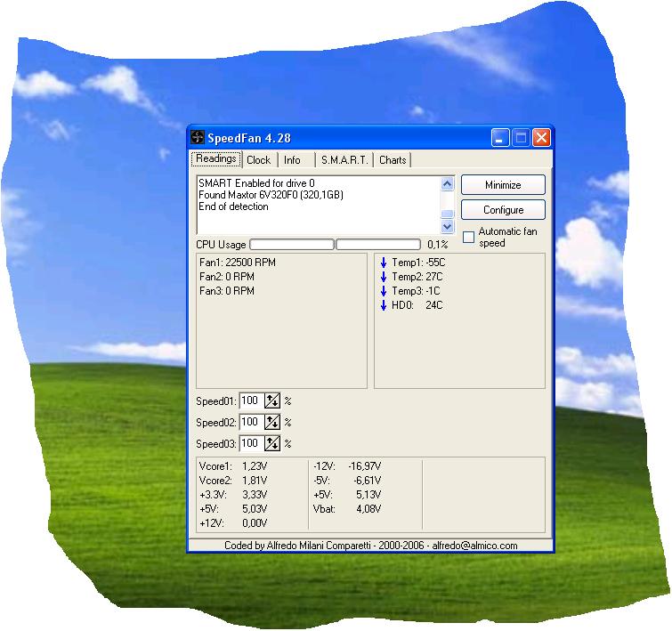Click the Vcore2 1,81V voltage value
This screenshot has height=631, width=672.
coord(255,480)
